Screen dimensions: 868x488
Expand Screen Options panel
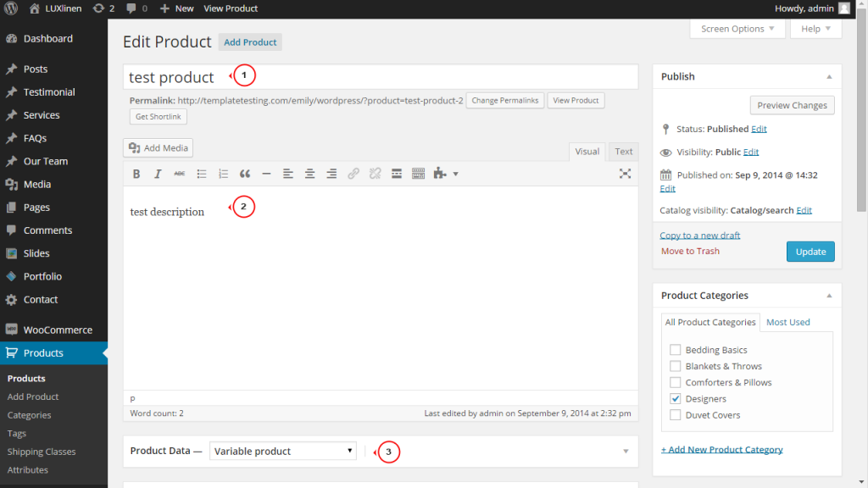click(x=737, y=29)
